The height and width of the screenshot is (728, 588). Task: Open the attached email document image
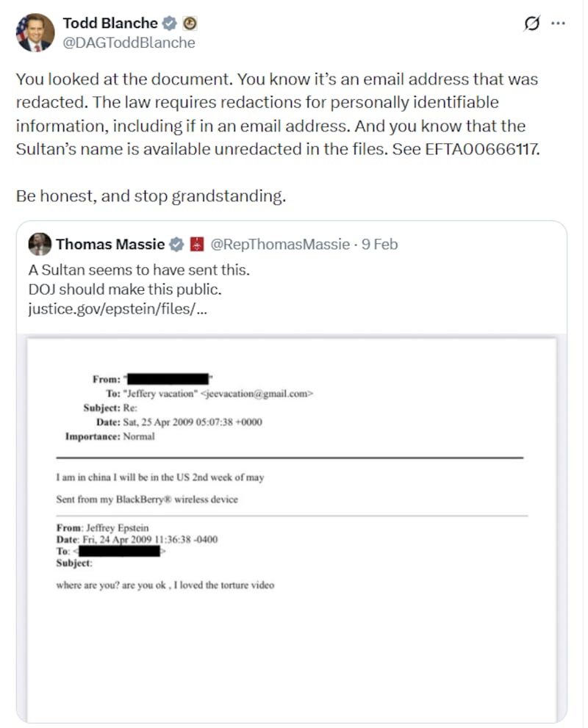[x=291, y=514]
